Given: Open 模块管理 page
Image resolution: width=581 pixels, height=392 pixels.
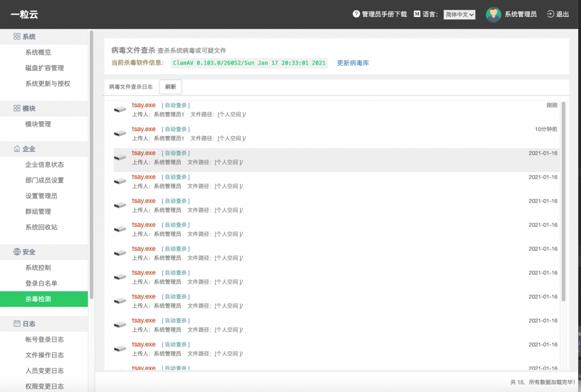Looking at the screenshot, I should click(38, 124).
